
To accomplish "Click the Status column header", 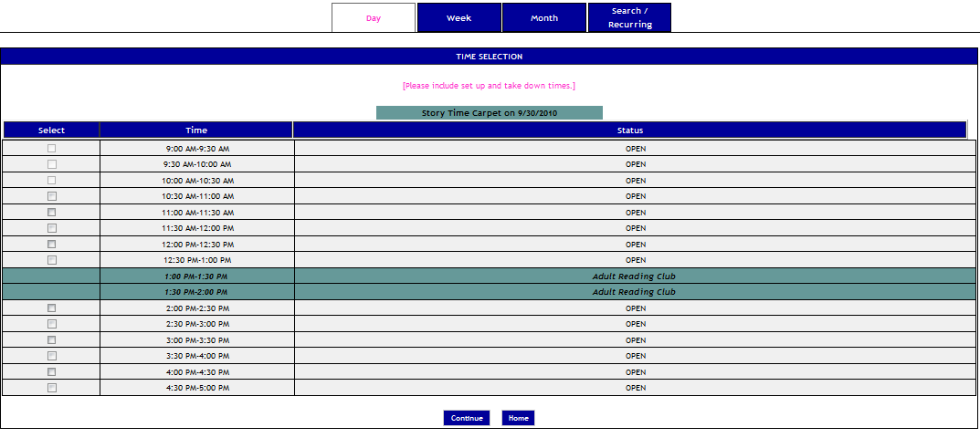I will 630,130.
